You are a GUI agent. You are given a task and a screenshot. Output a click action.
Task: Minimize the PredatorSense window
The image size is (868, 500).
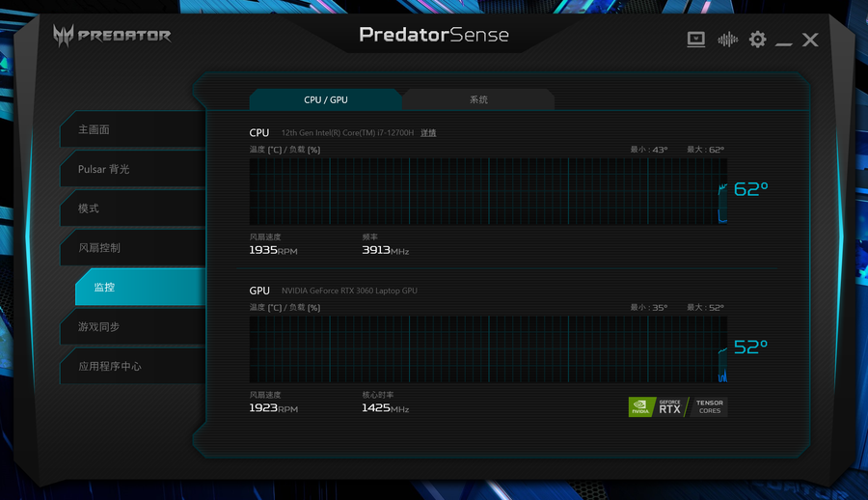tap(784, 41)
